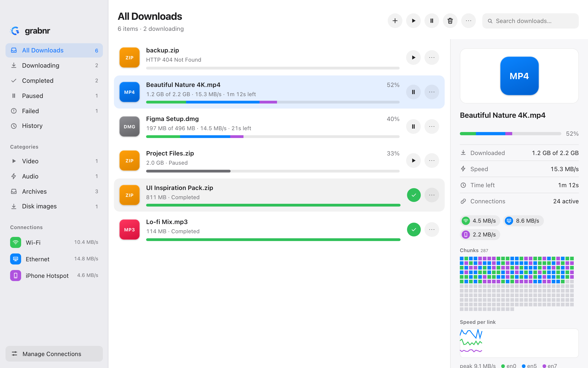
Task: View Failed downloads in the sidebar
Action: coord(54,111)
